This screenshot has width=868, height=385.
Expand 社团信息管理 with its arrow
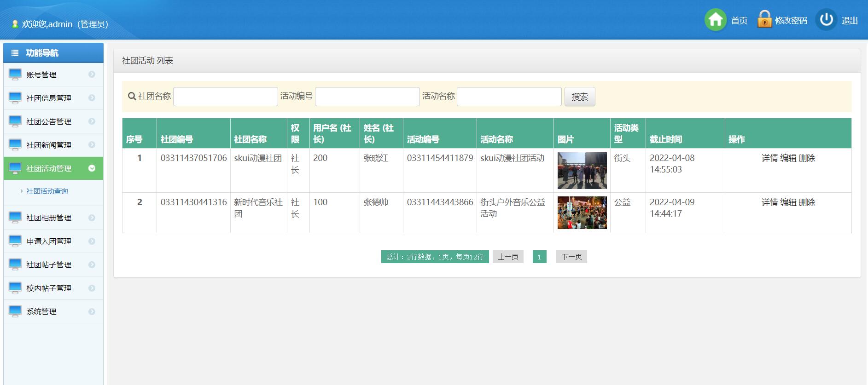pos(92,98)
